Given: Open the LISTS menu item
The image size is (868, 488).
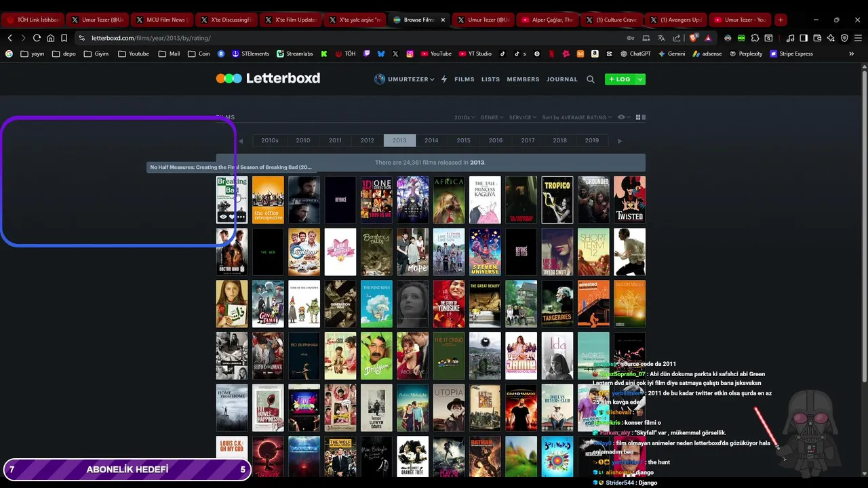Looking at the screenshot, I should [490, 79].
